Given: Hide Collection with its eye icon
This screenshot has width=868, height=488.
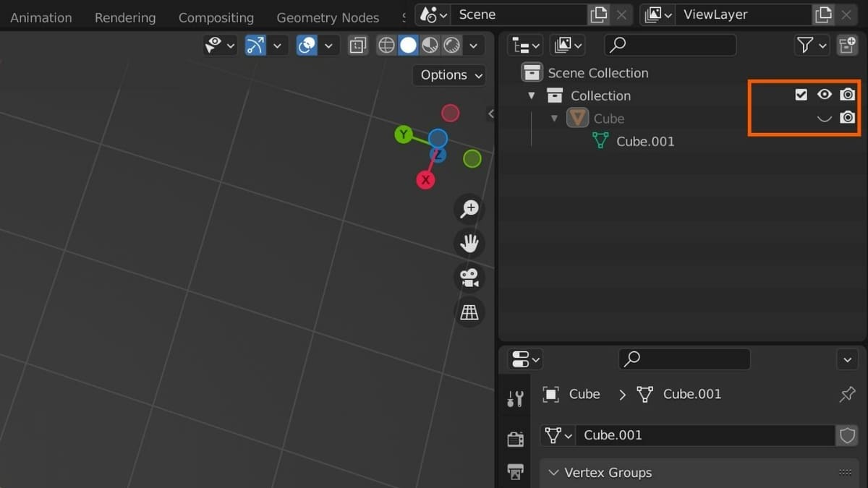Looking at the screenshot, I should tap(824, 95).
